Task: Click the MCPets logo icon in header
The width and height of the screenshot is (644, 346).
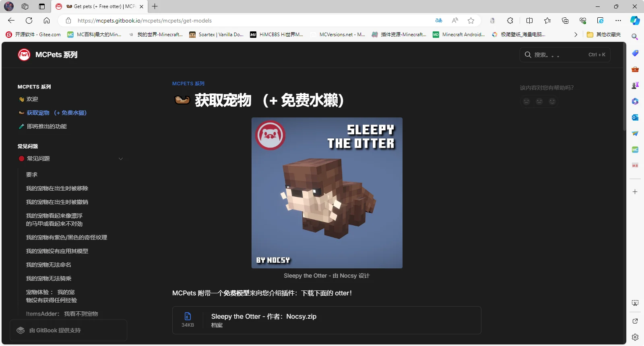Action: [24, 55]
